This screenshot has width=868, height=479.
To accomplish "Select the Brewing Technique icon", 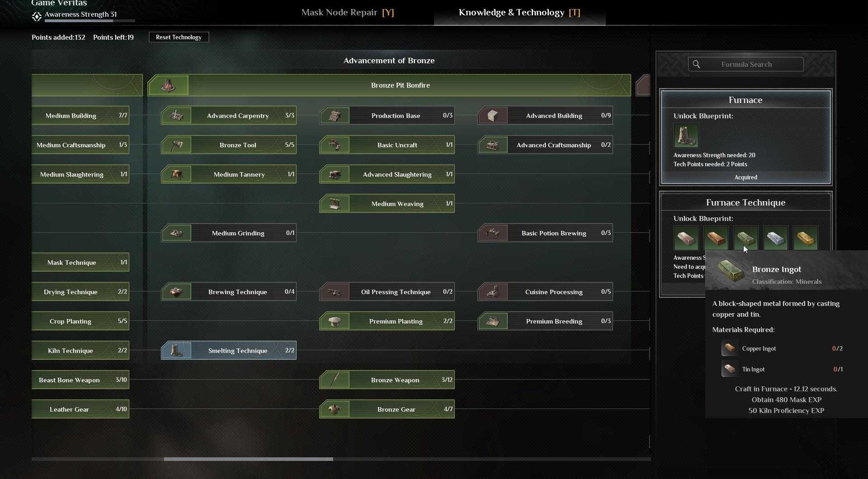I will 176,292.
